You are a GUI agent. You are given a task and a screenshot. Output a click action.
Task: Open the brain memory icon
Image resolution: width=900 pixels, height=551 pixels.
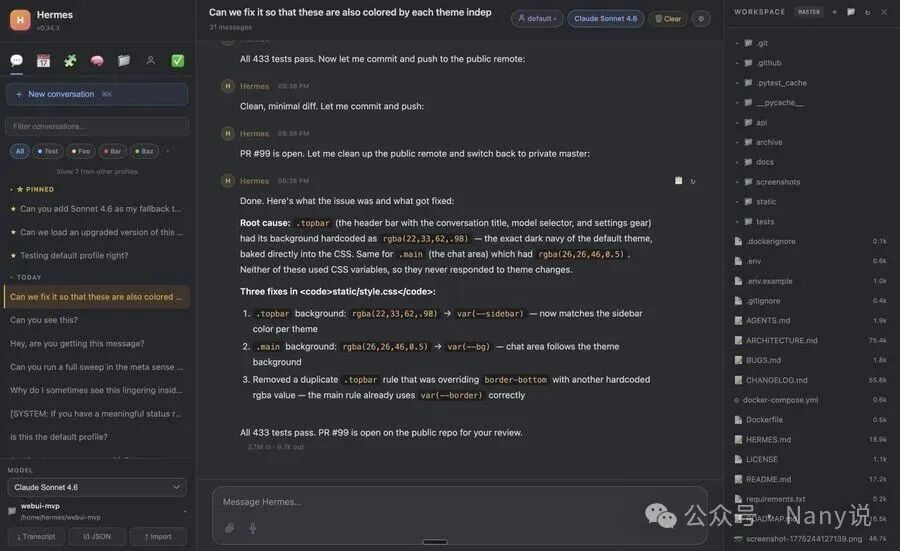97,61
